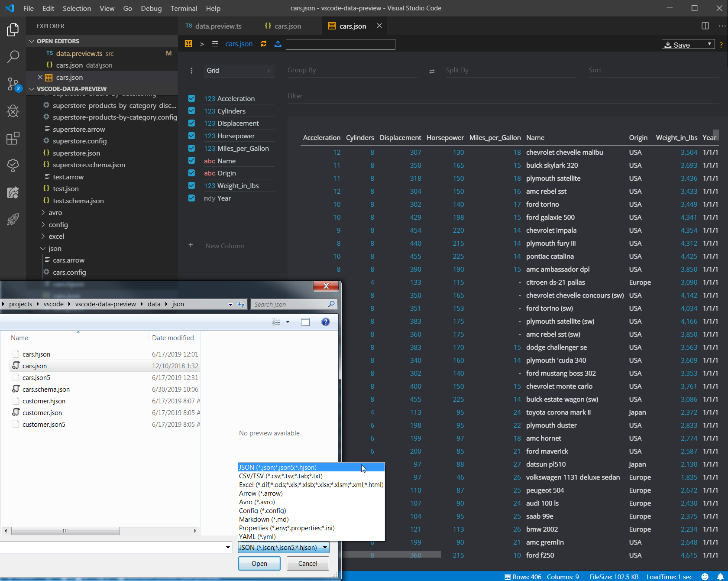Open the File menu
728x581 pixels.
coord(29,8)
